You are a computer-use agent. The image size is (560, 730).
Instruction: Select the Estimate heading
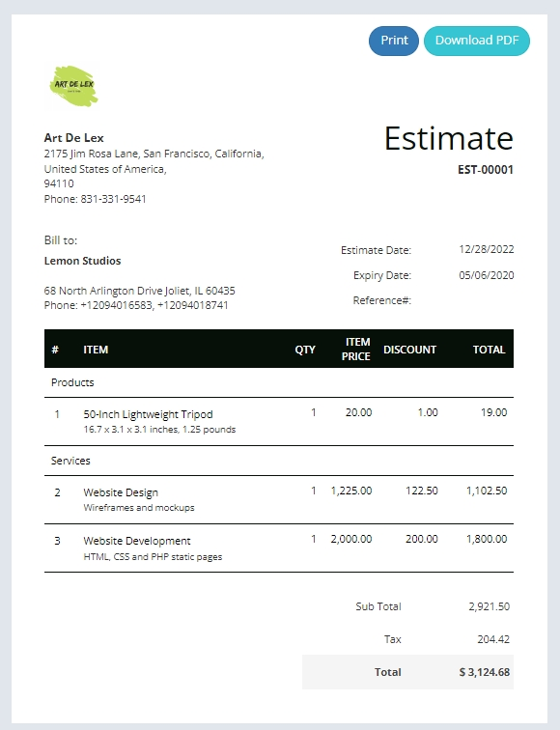448,138
